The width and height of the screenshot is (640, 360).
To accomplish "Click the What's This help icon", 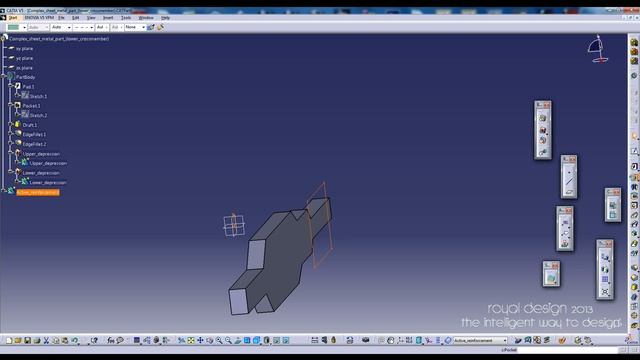I will click(x=94, y=340).
